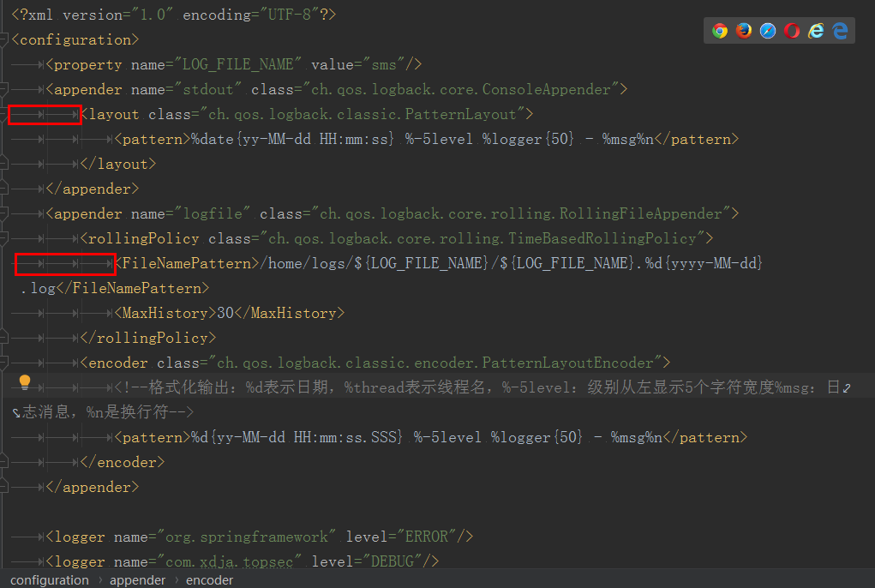Image resolution: width=875 pixels, height=588 pixels.
Task: Click the org.springframework logger name
Action: click(x=247, y=537)
